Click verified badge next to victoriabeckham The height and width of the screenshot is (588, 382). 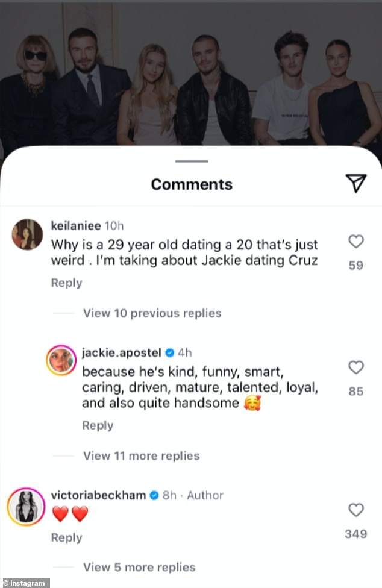pos(154,495)
